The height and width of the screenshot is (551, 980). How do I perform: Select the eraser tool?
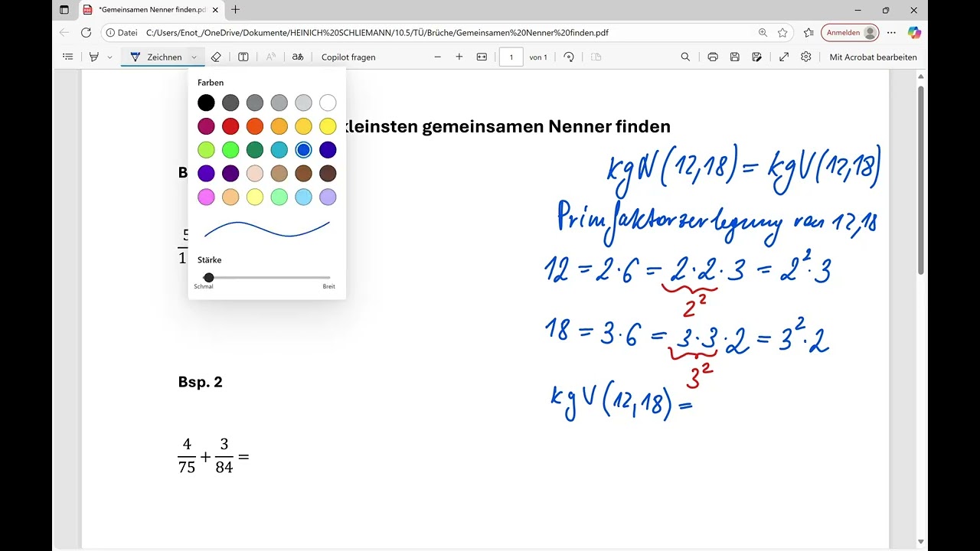pyautogui.click(x=216, y=57)
